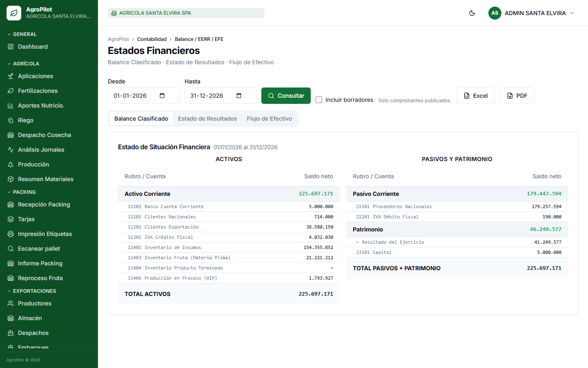588x368 pixels.
Task: Open the Dashboard sidebar icon
Action: 11,47
